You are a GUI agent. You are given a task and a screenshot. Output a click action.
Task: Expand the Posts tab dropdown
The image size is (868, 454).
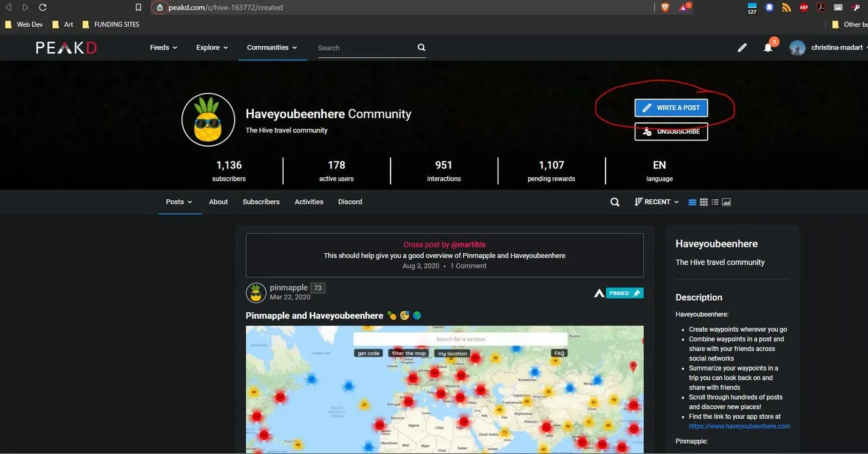coord(179,202)
